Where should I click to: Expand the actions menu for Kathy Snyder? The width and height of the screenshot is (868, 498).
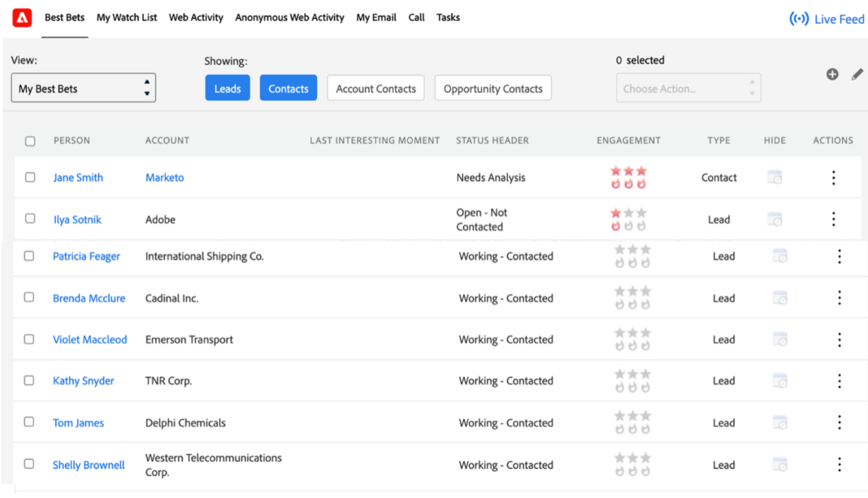click(839, 380)
